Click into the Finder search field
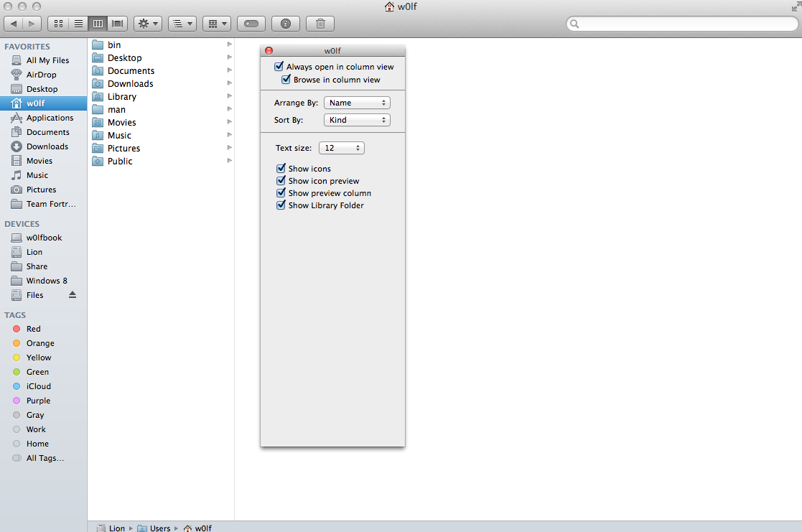The height and width of the screenshot is (532, 802). click(x=682, y=24)
